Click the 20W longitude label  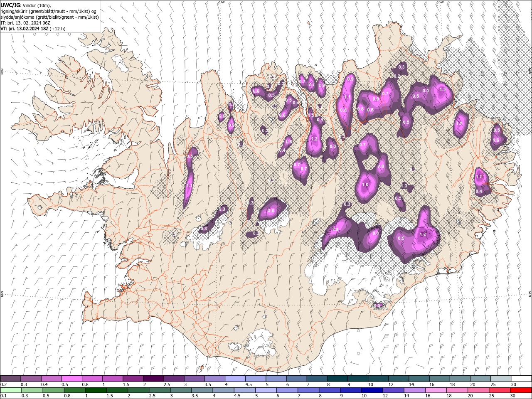tap(221, 2)
